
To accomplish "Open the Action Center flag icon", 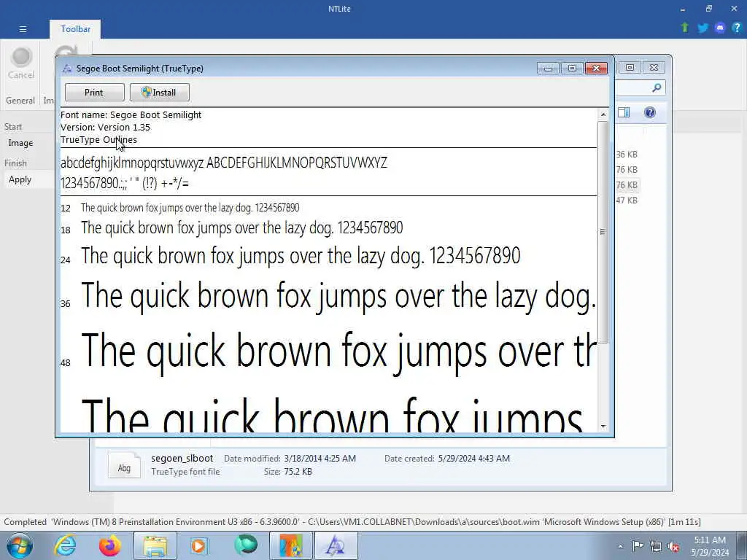I will coord(638,546).
